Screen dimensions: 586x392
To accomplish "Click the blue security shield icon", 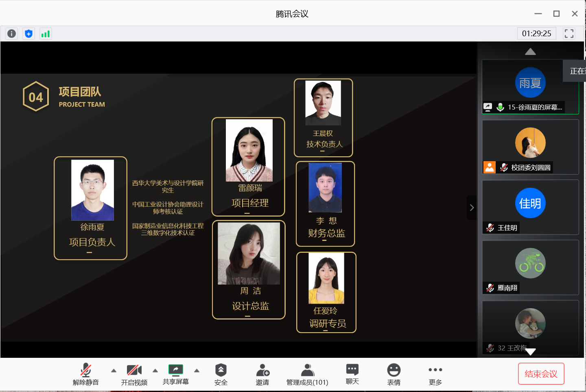I will click(x=28, y=34).
